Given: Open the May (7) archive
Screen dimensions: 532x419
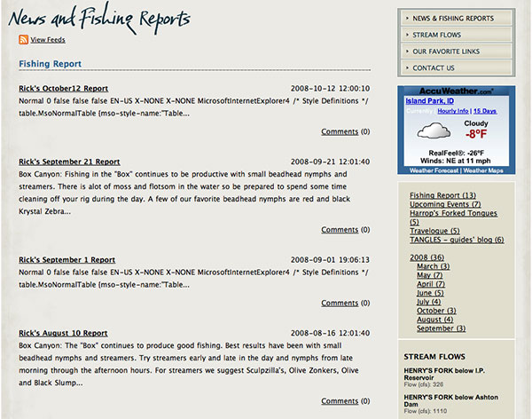Looking at the screenshot, I should click(429, 275).
